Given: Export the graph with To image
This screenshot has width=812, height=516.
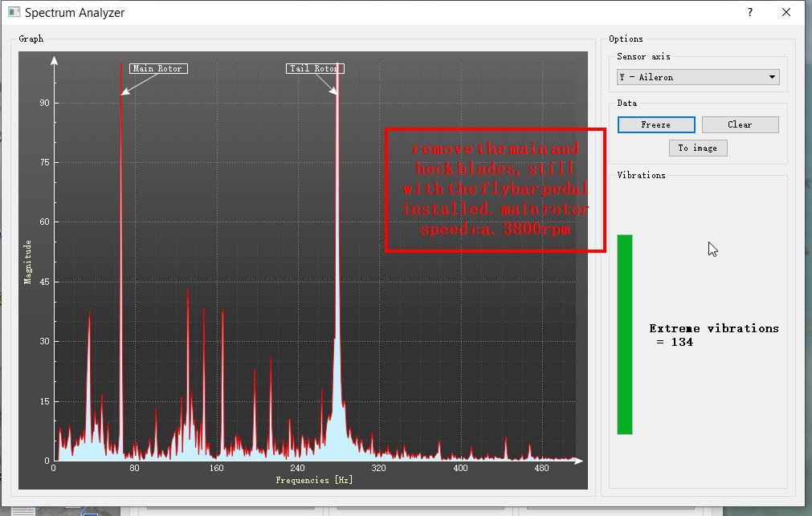Looking at the screenshot, I should pyautogui.click(x=698, y=148).
